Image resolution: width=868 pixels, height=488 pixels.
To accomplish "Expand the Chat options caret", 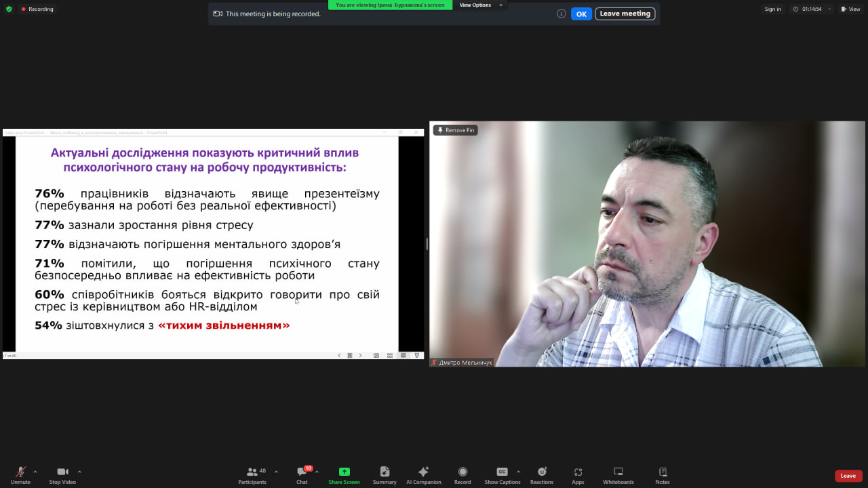I will point(317,472).
